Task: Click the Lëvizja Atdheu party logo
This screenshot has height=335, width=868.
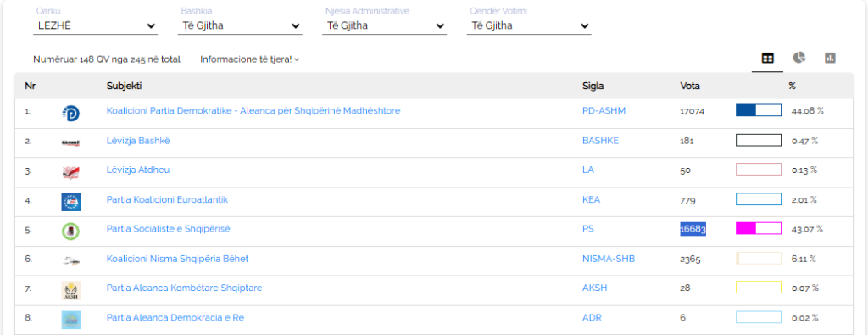Action: [x=71, y=173]
